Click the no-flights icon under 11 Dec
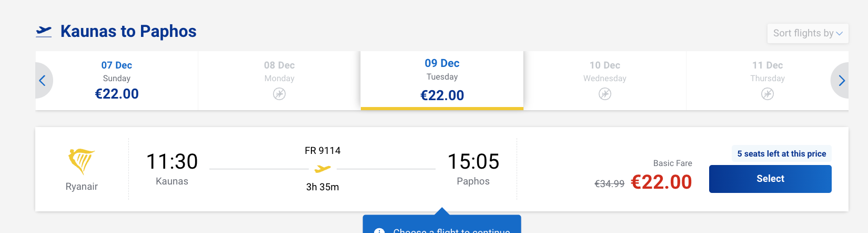Screen dimensions: 868x233 click(x=768, y=94)
